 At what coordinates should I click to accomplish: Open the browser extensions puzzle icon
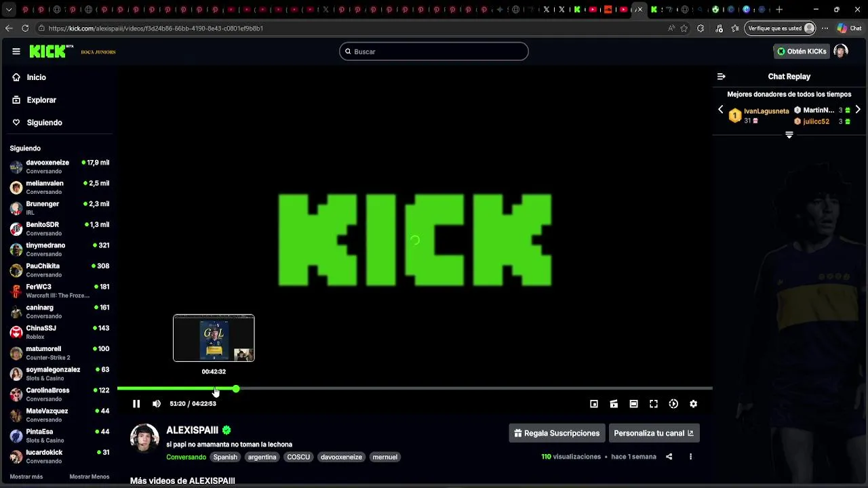pyautogui.click(x=701, y=28)
